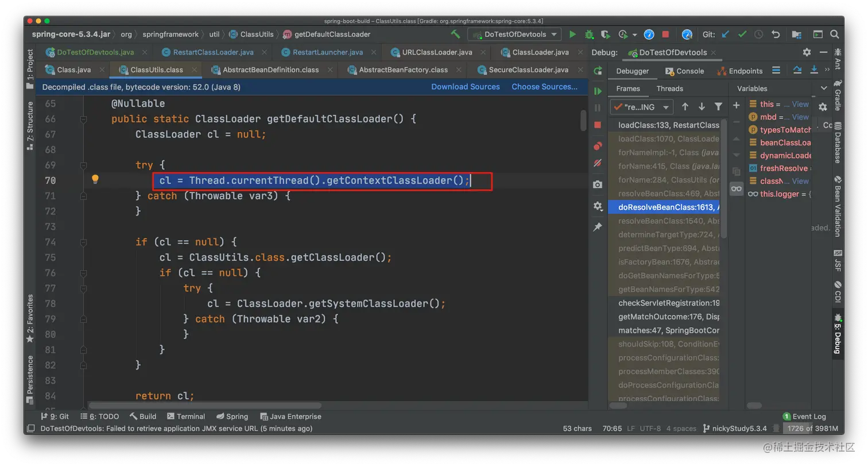Screen dimensions: 868x466
Task: Stop the process using toolbar red square
Action: pyautogui.click(x=665, y=34)
